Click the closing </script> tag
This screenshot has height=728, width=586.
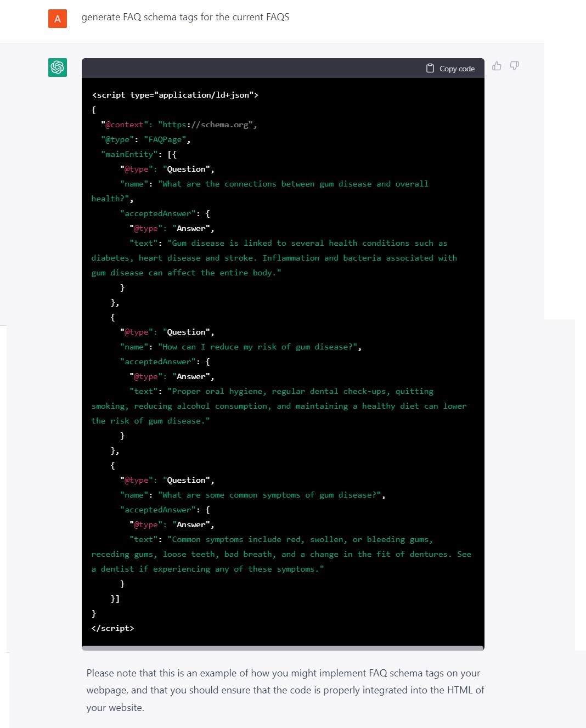tap(113, 628)
